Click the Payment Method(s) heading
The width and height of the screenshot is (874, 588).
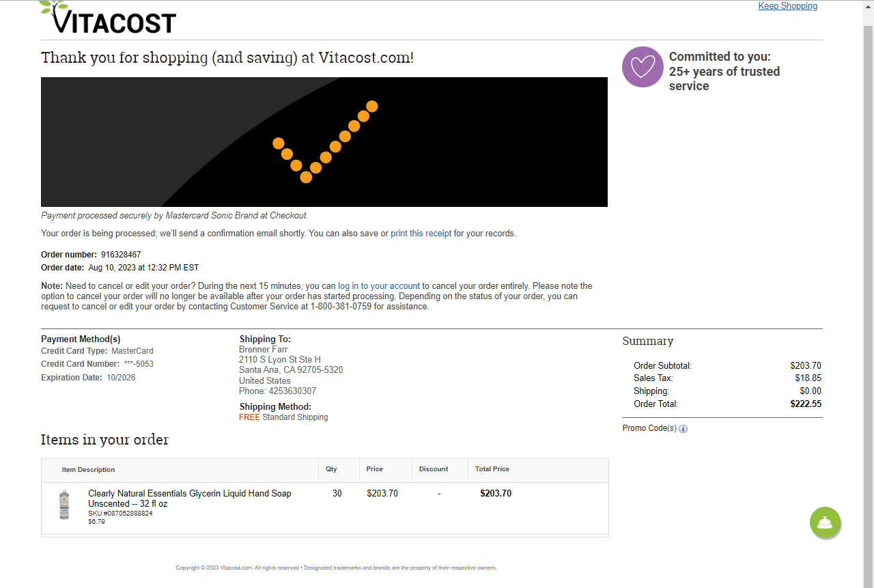click(x=81, y=339)
